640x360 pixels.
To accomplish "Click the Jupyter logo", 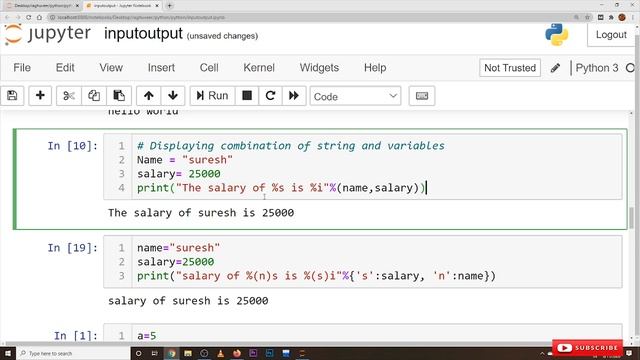I will [48, 34].
